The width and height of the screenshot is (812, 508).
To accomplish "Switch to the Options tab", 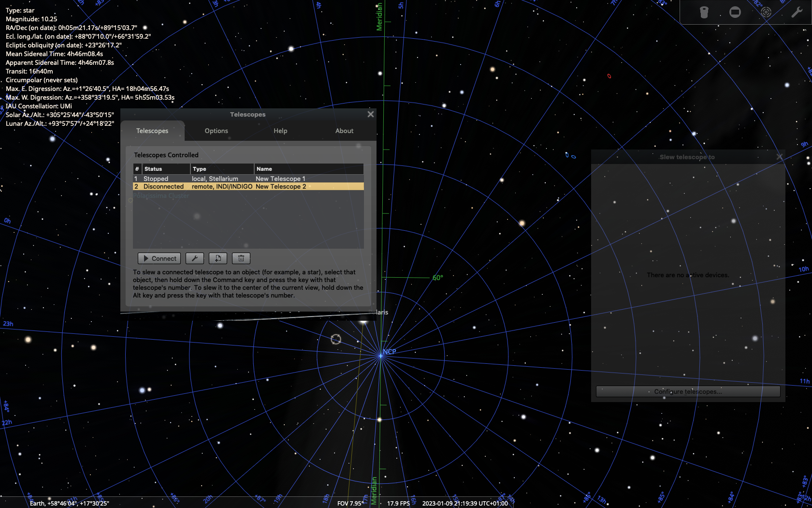I will (x=216, y=131).
